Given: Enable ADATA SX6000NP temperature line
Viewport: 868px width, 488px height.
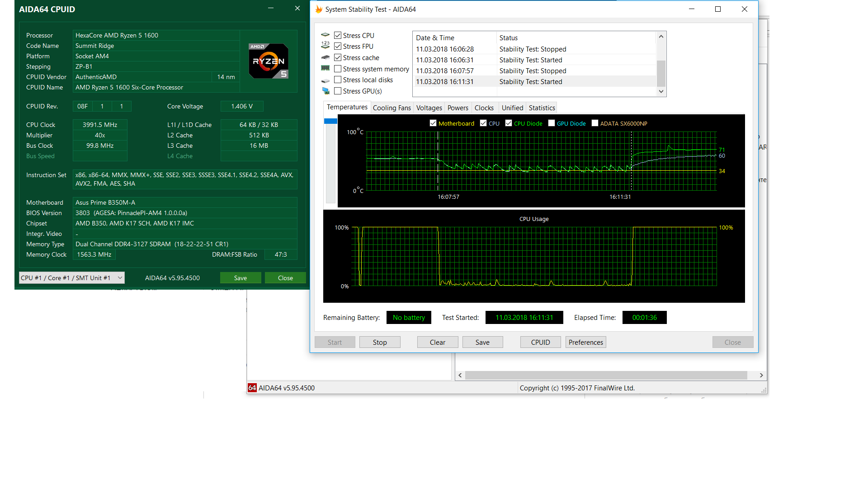Looking at the screenshot, I should point(595,123).
